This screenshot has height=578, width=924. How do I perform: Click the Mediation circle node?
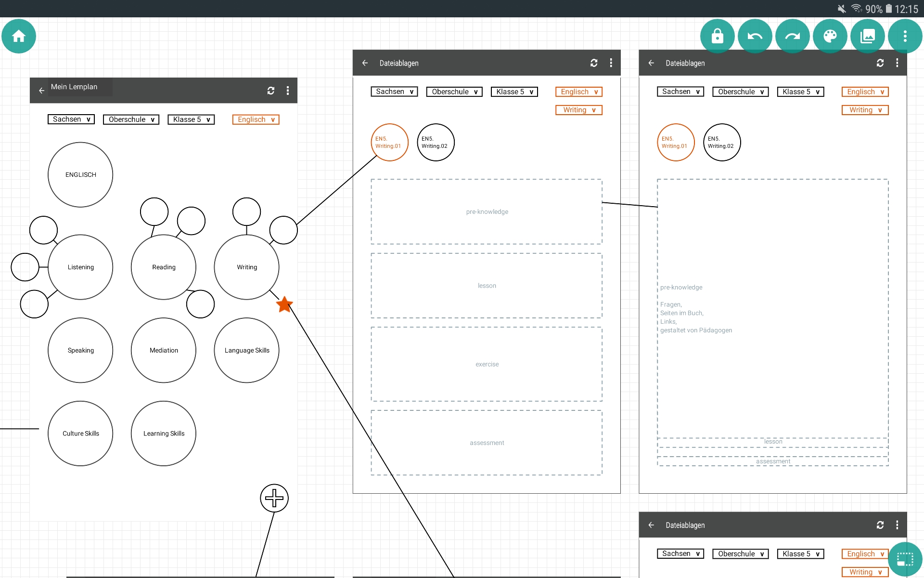(x=164, y=350)
